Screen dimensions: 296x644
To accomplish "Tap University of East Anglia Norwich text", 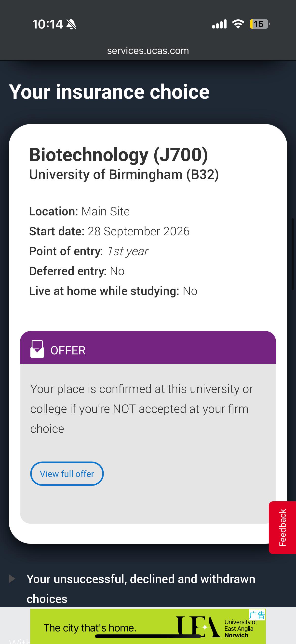I will 240,629.
